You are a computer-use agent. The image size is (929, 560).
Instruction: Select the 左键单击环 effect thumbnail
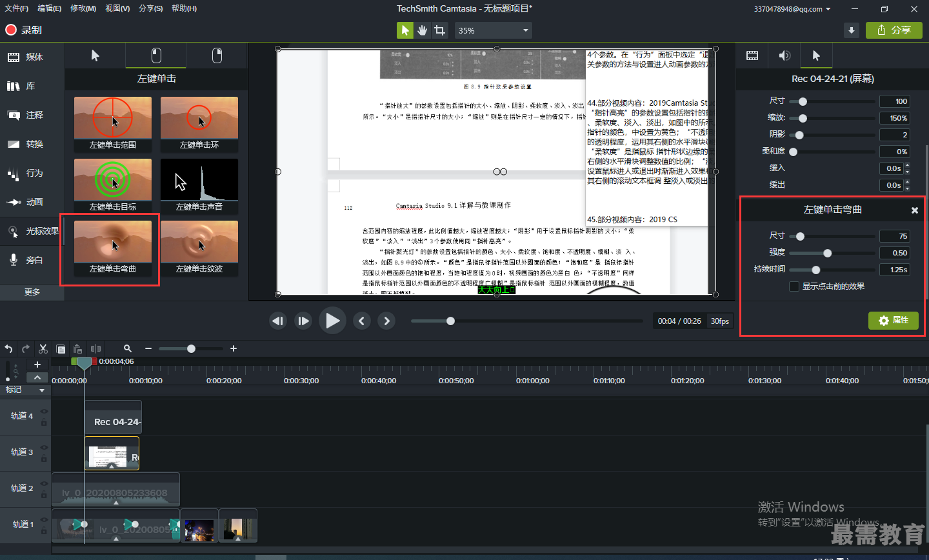pos(199,124)
